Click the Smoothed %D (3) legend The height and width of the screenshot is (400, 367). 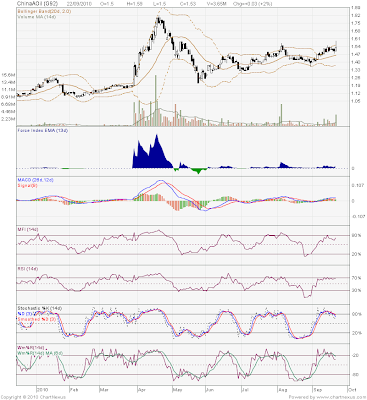point(37,319)
